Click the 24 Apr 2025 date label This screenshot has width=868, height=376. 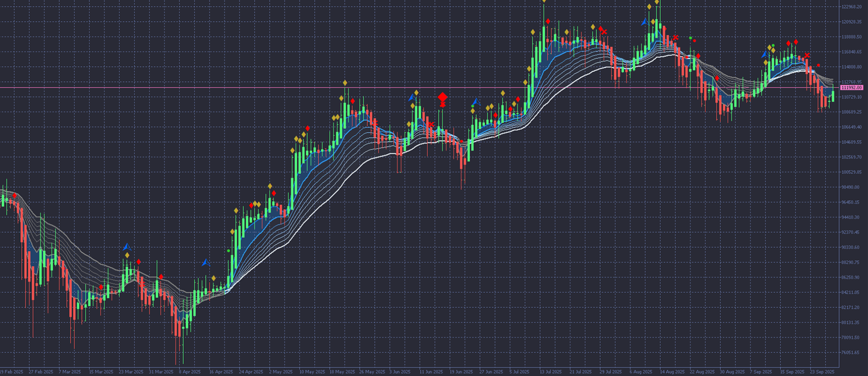click(x=251, y=372)
